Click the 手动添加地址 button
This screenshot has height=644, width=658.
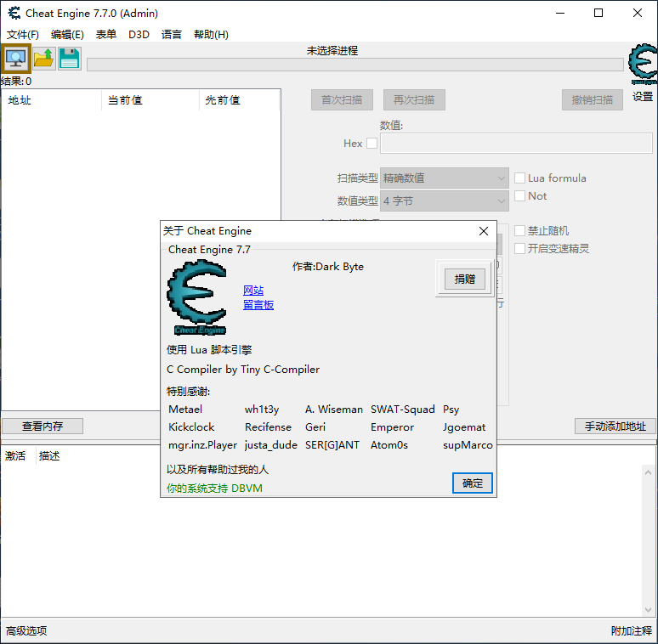(x=615, y=426)
